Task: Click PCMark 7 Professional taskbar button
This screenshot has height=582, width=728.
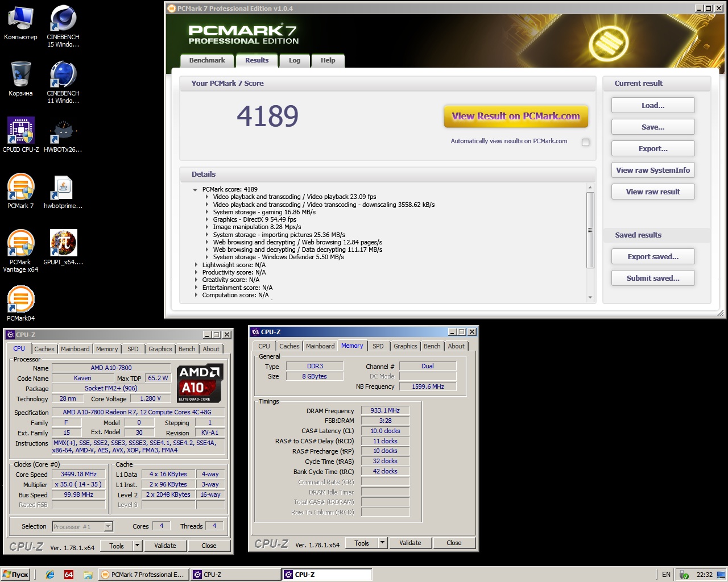Action: pos(143,575)
